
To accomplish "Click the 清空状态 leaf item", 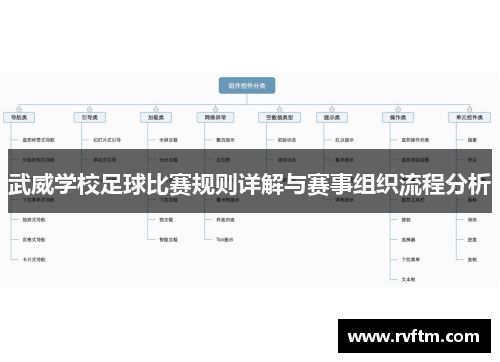I will click(287, 160).
